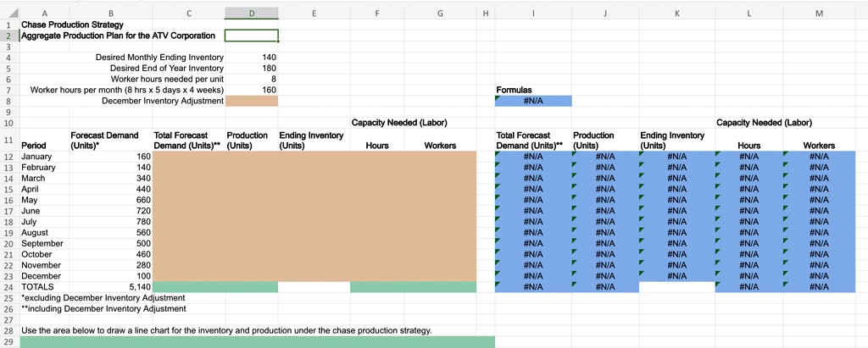Click the Aggregate Production Plan subtitle cell

tap(118, 36)
